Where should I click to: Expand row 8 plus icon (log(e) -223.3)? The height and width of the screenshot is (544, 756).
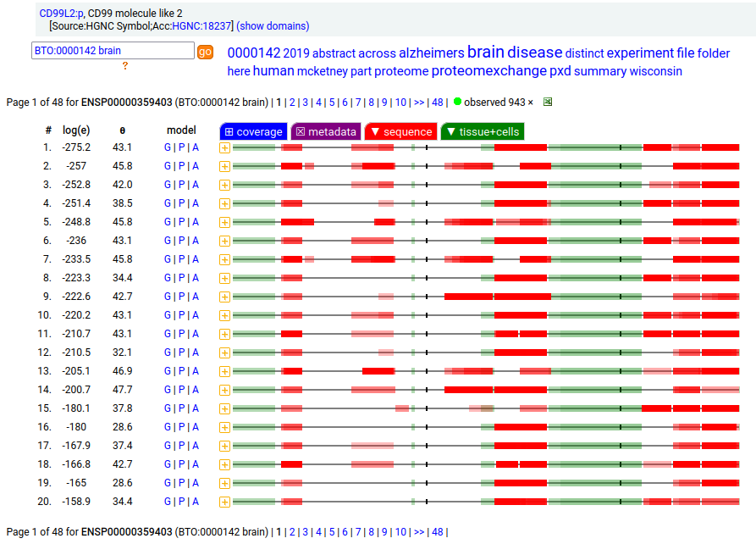point(224,279)
